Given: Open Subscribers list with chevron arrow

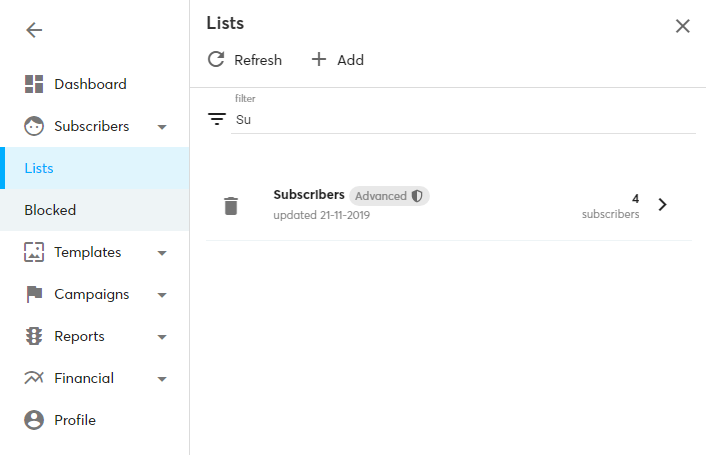Looking at the screenshot, I should click(662, 205).
